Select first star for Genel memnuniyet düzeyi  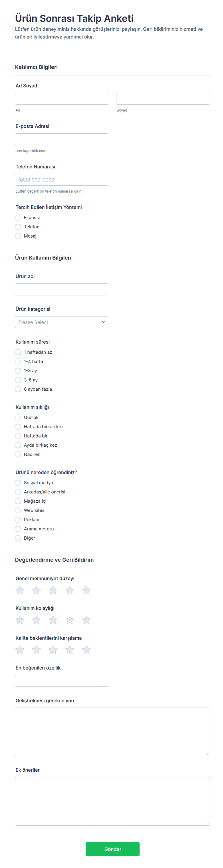(x=20, y=590)
